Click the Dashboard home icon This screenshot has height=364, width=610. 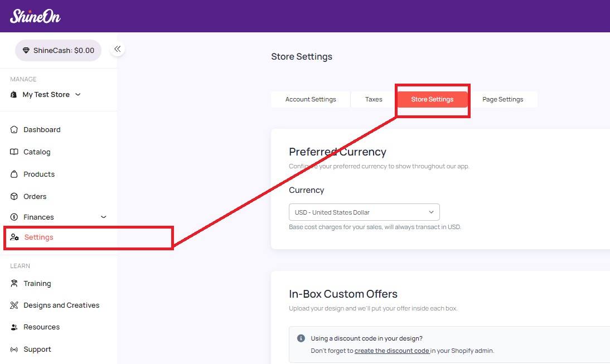[14, 129]
